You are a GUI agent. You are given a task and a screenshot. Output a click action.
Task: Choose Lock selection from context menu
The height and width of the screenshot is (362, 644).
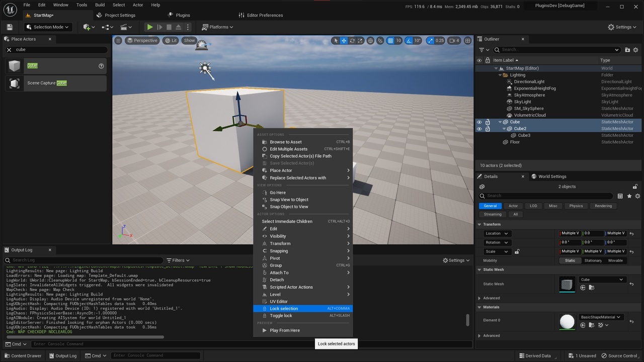pos(284,309)
